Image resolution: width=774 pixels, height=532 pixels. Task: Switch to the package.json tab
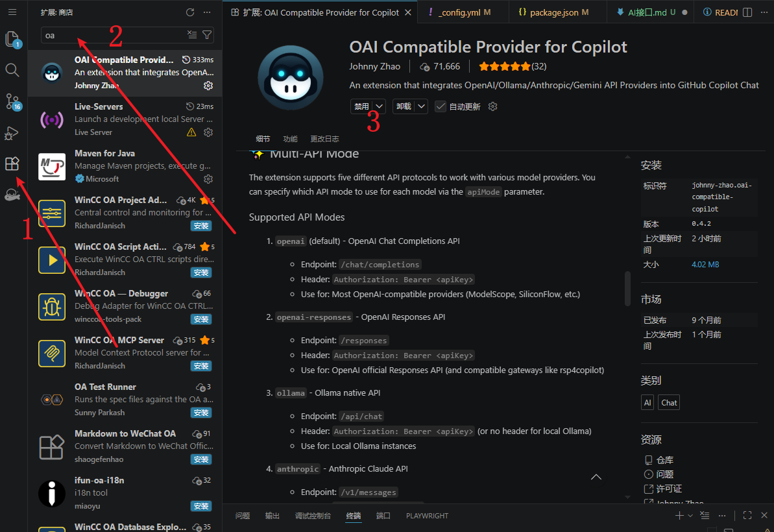click(x=557, y=12)
